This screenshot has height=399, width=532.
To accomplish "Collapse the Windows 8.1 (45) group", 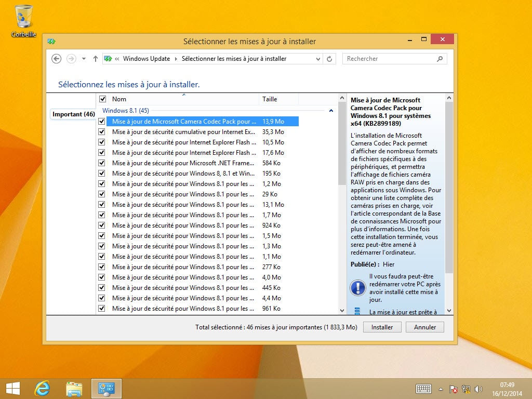I will click(x=331, y=111).
